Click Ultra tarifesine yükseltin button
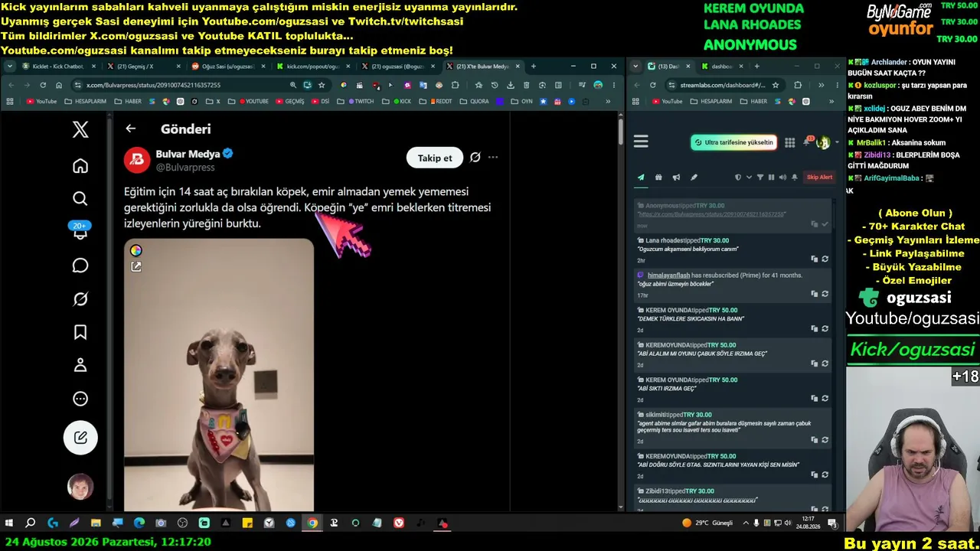Screen dimensions: 980x551 point(734,142)
